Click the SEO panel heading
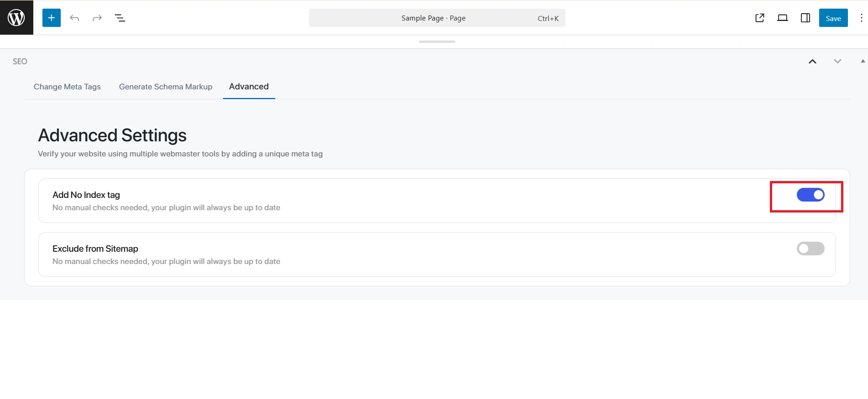This screenshot has height=399, width=868. (20, 62)
